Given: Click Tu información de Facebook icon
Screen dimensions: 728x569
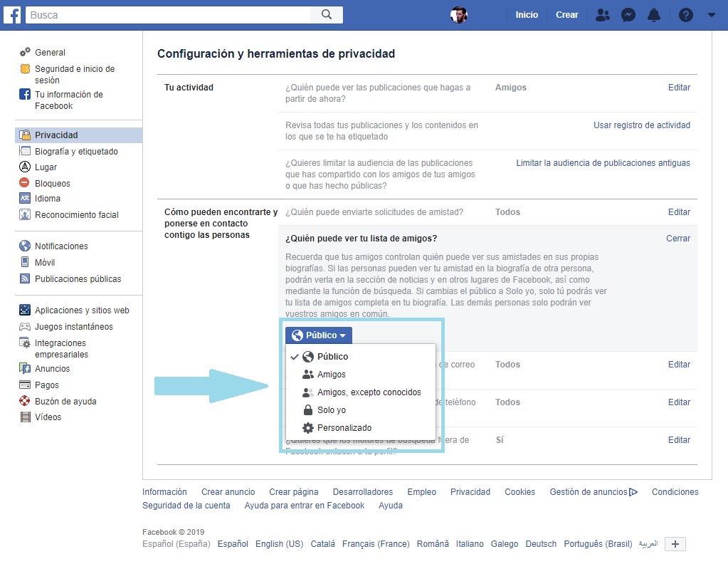Looking at the screenshot, I should [x=25, y=94].
